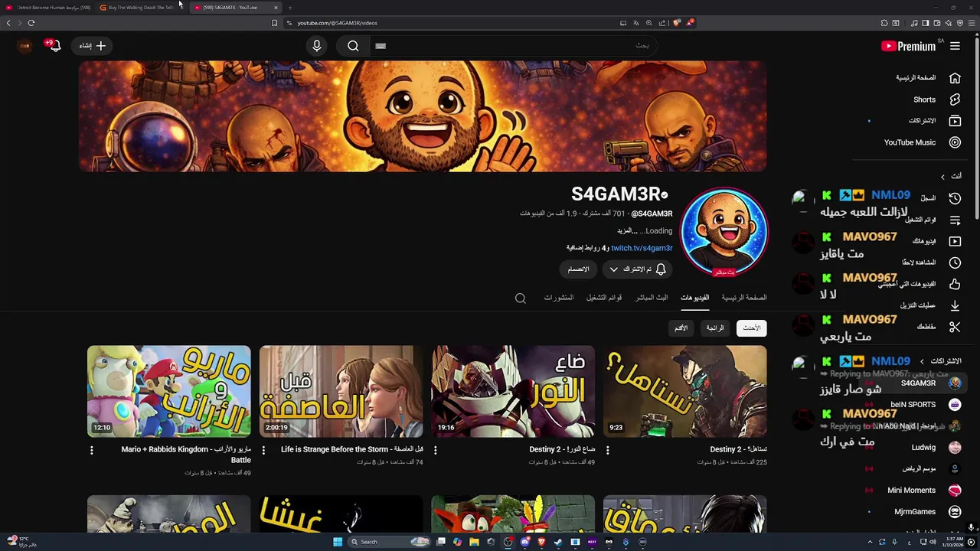Open options menu for ضاع النور Destiny 2 video

click(x=436, y=450)
